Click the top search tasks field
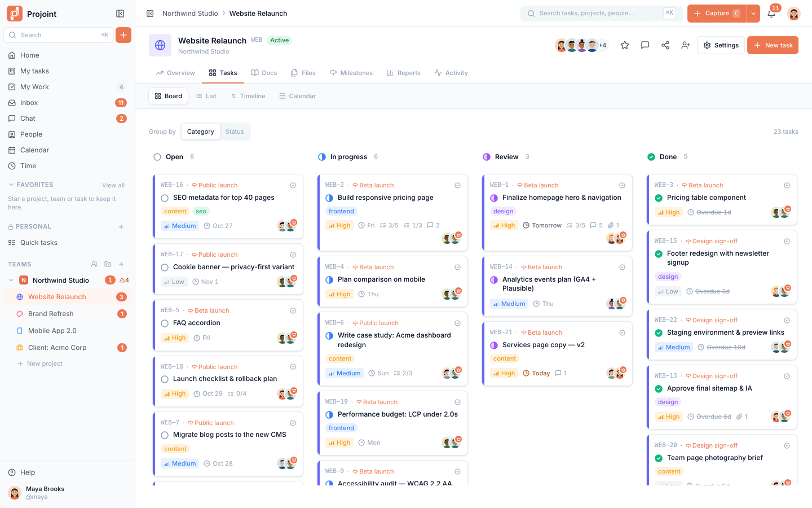Viewport: 812px width, 508px height. 601,14
